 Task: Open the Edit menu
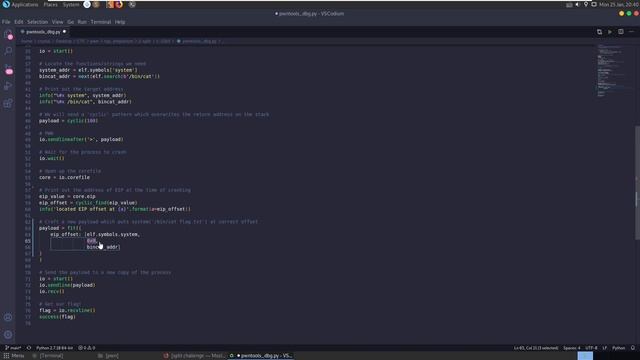pos(19,22)
